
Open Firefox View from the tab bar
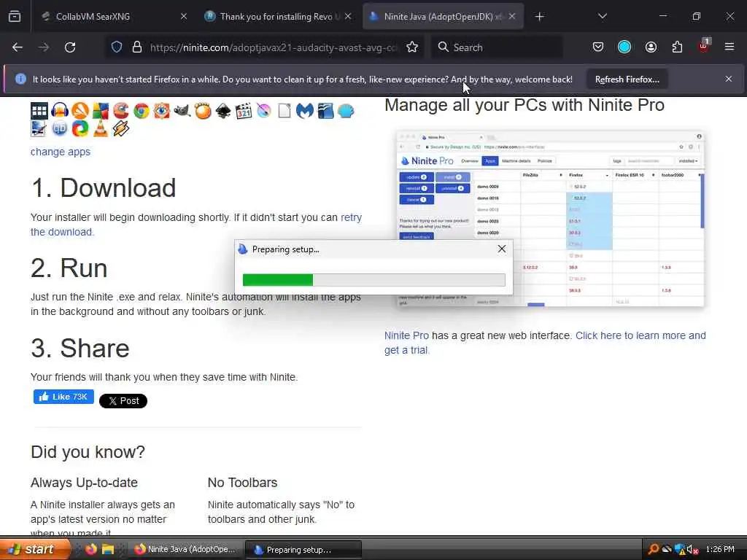click(x=15, y=16)
